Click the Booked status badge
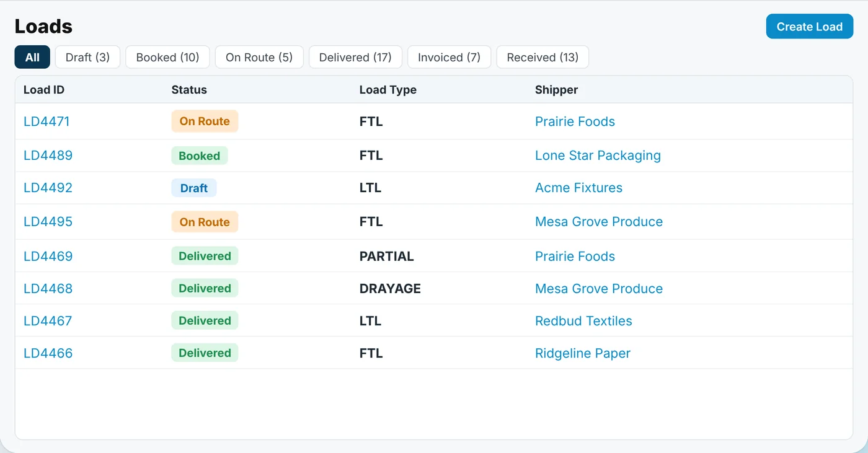This screenshot has height=453, width=868. (200, 156)
